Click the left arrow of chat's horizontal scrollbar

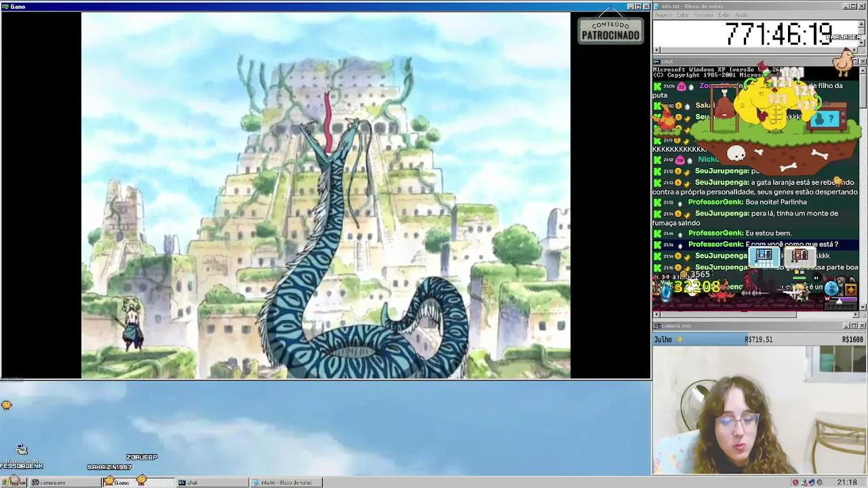(656, 314)
